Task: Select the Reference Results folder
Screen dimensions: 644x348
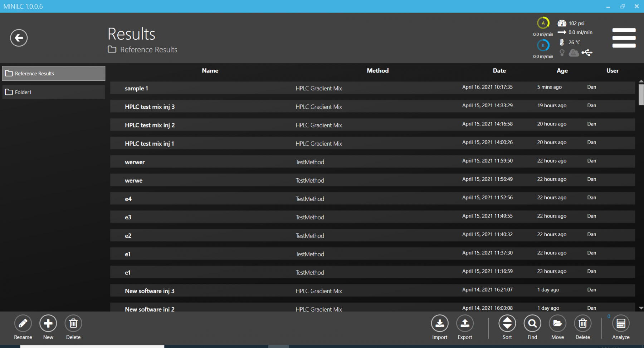Action: click(54, 74)
